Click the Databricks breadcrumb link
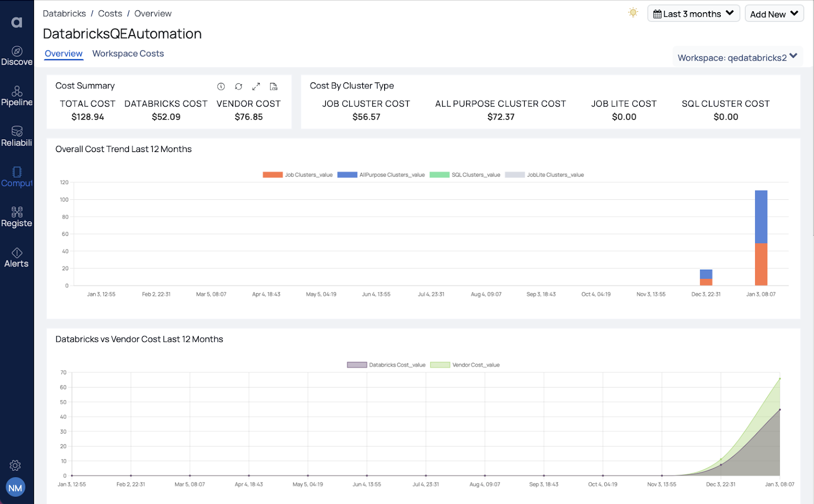The width and height of the screenshot is (814, 504). 64,13
